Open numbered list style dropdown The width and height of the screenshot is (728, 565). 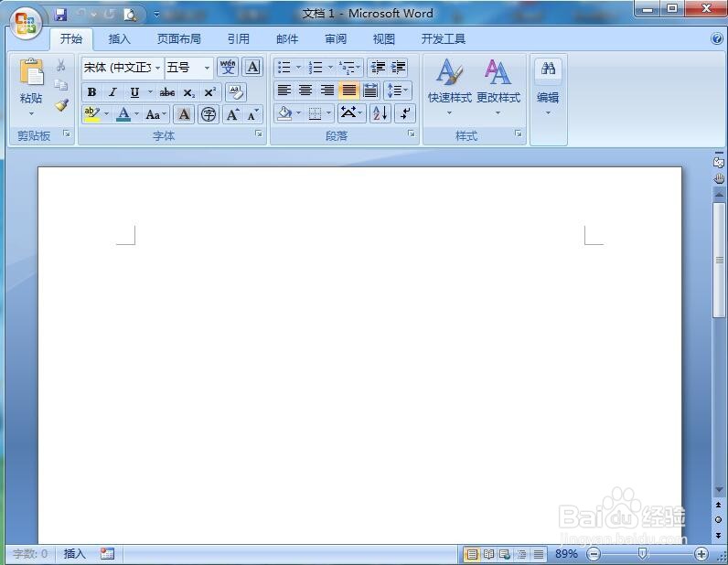tap(330, 68)
